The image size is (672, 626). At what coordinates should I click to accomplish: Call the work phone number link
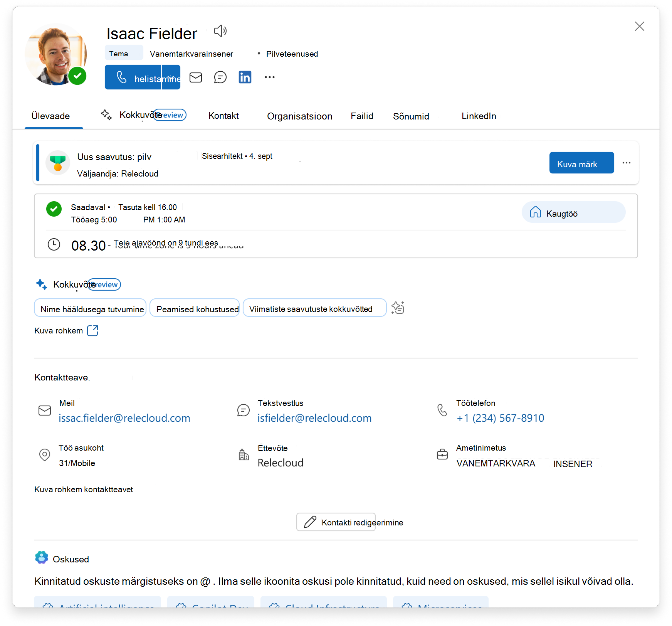pos(500,418)
